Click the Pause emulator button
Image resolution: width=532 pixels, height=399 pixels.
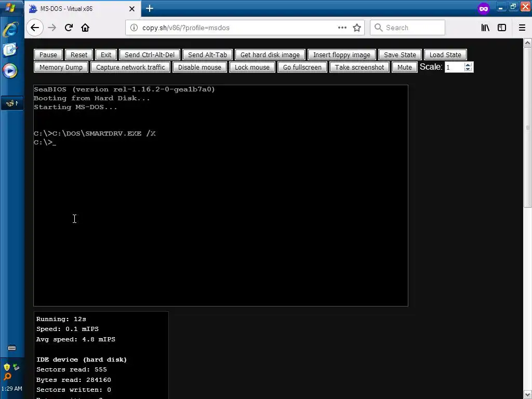tap(48, 55)
